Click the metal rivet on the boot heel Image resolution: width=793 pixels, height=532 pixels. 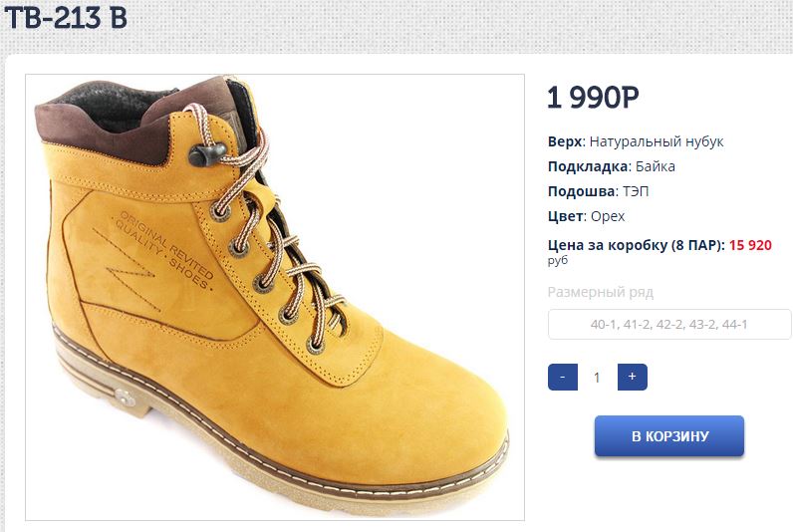click(x=124, y=398)
